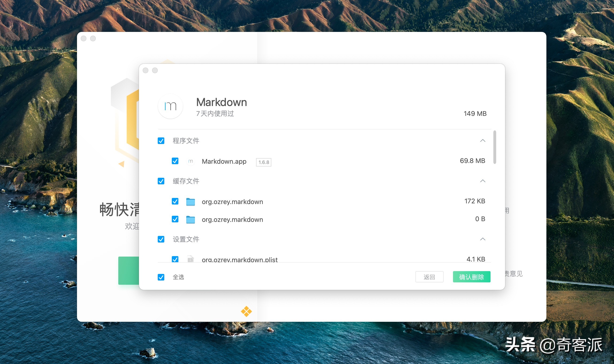Click the second org.ozrey.markdown folder icon
Viewport: 614px width, 364px height.
tap(191, 219)
